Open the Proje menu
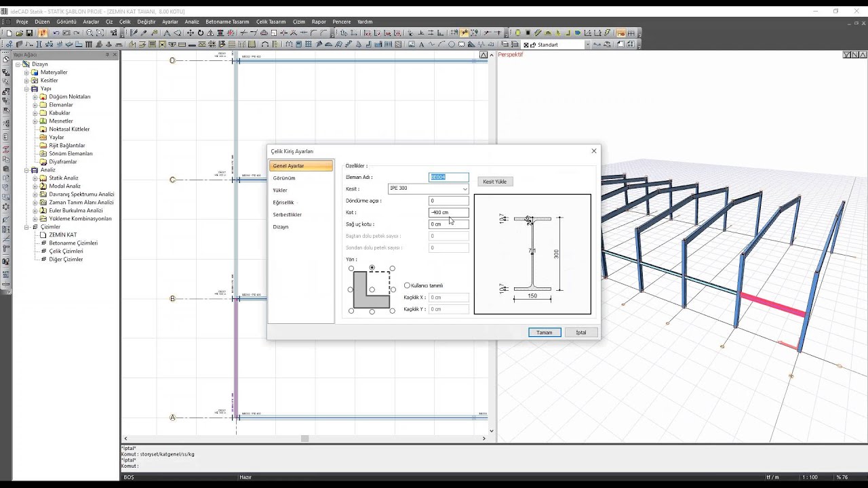Image resolution: width=868 pixels, height=488 pixels. (22, 22)
